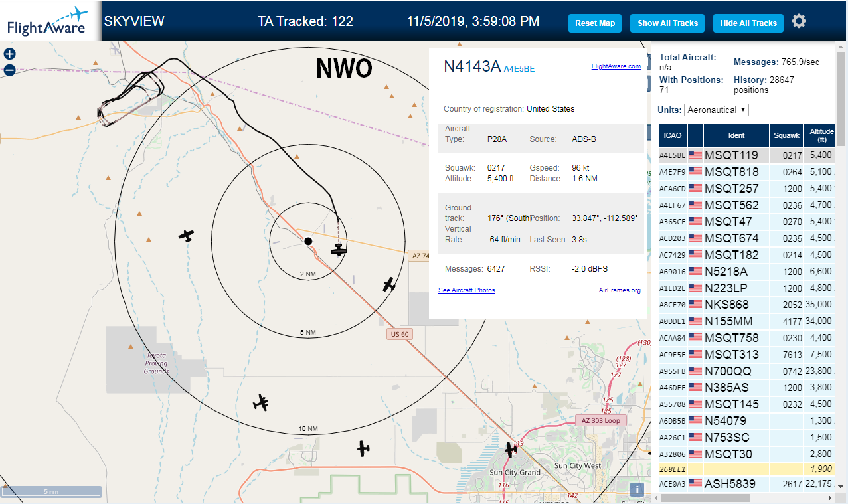This screenshot has width=848, height=504.
Task: Sort the table by Squawk column
Action: pyautogui.click(x=787, y=135)
